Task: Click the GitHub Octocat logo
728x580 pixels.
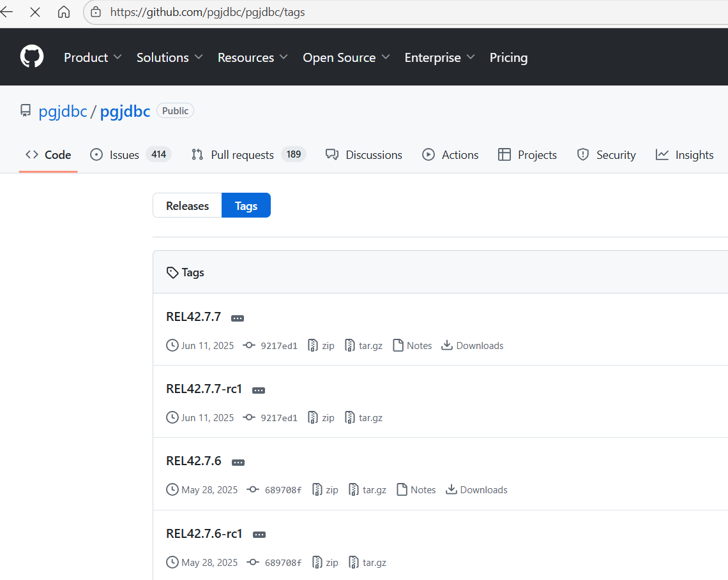Action: 31,57
